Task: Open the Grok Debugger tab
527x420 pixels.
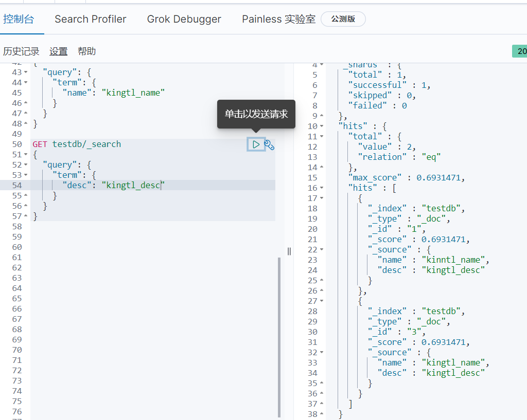Action: [184, 20]
